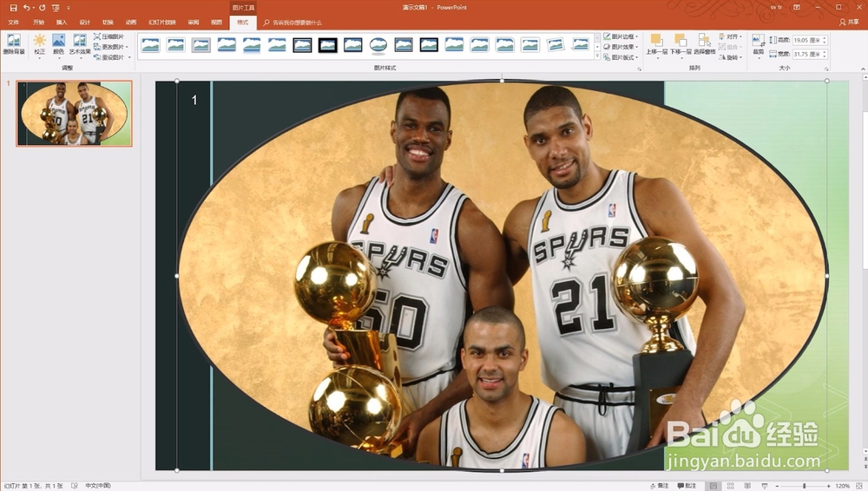The image size is (868, 491).
Task: Apply the thick black frame picture style
Action: 328,45
